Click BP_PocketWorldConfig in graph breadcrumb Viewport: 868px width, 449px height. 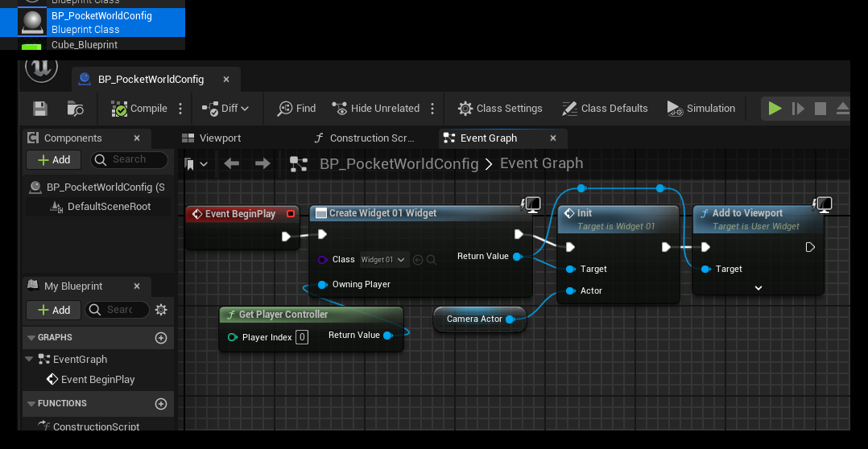coord(399,163)
